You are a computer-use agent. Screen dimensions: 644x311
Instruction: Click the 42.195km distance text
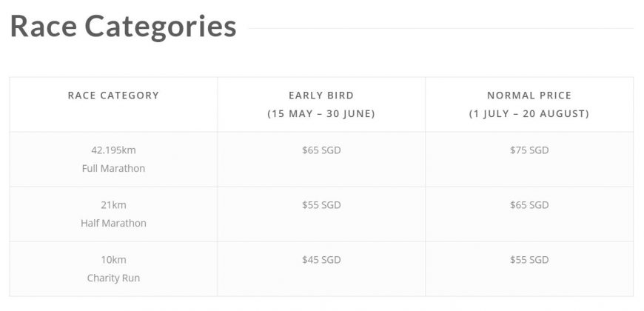(113, 150)
